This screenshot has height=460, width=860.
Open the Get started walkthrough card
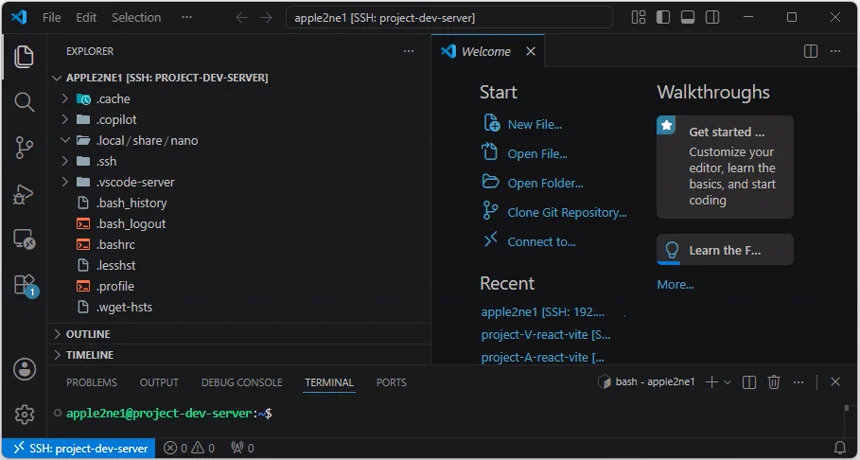click(x=725, y=167)
